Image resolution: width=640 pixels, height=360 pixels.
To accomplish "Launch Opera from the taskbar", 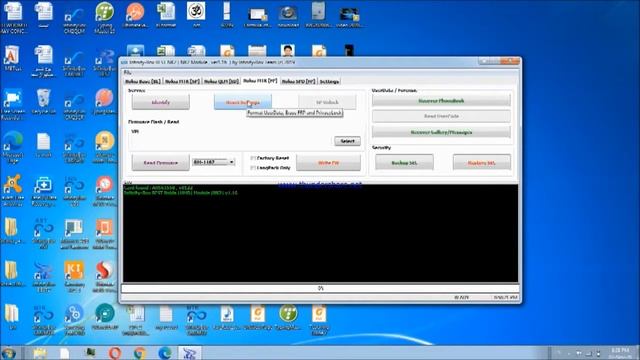I will click(x=115, y=353).
